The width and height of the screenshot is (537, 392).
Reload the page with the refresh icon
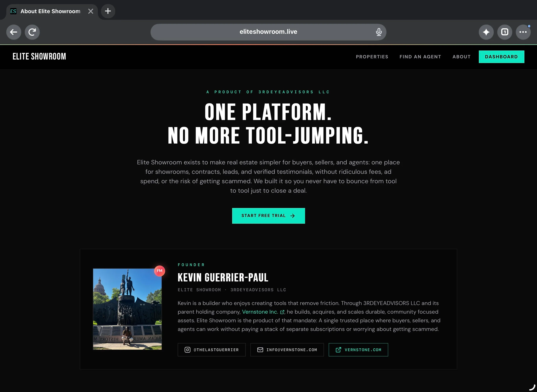(x=32, y=32)
